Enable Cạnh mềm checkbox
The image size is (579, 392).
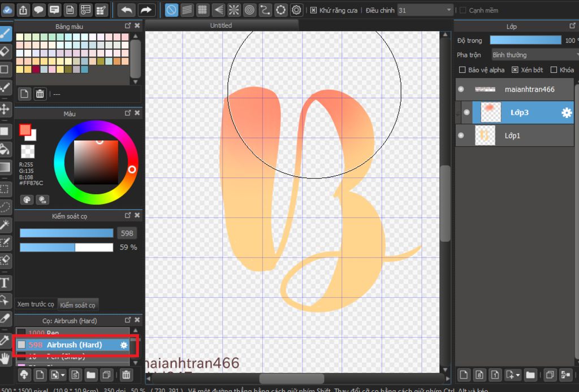point(463,10)
